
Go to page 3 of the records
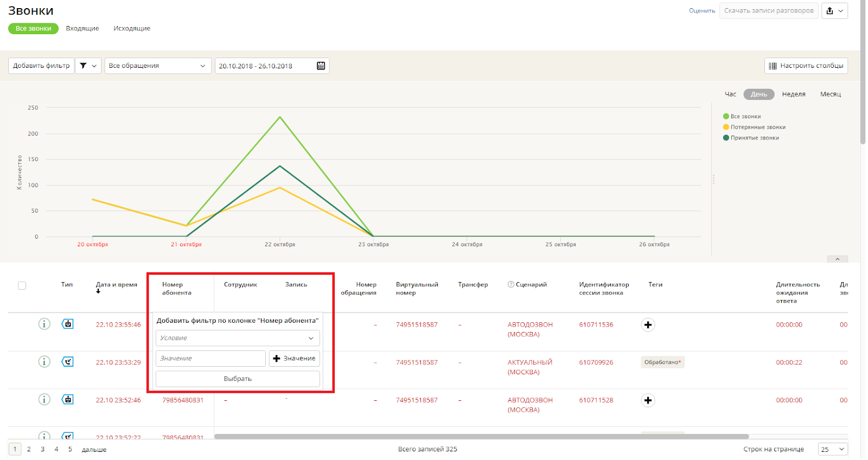[42, 449]
